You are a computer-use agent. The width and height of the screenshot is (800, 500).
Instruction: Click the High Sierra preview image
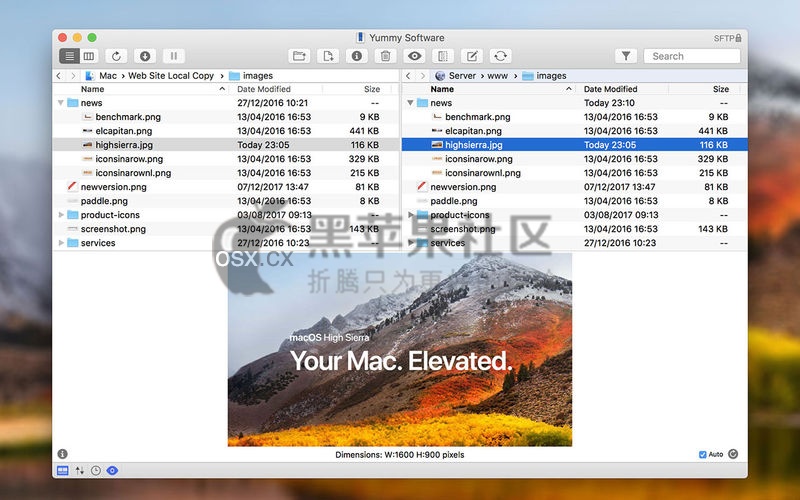click(400, 349)
